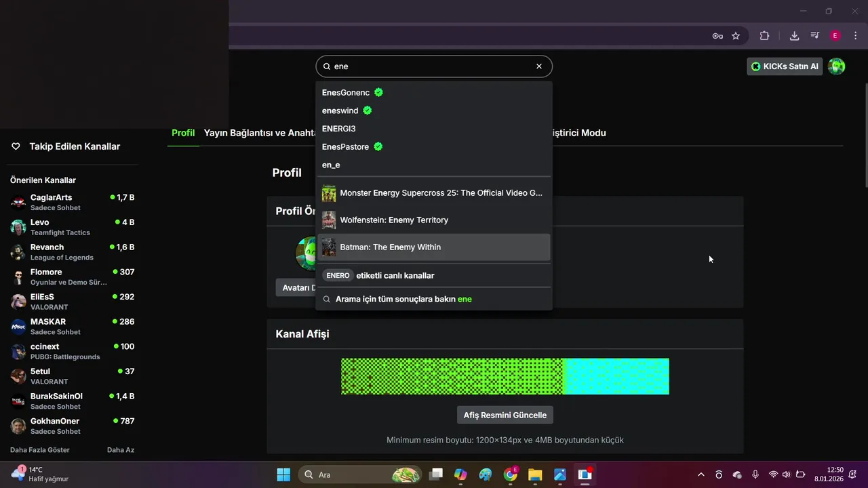Screen dimensions: 868x488
Task: Open Photos app from taskbar
Action: coord(560,474)
